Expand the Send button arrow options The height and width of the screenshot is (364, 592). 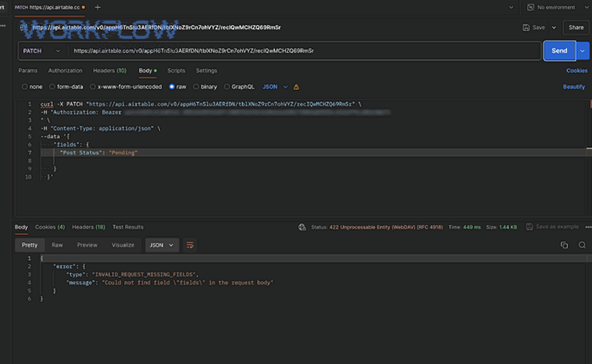click(x=583, y=51)
